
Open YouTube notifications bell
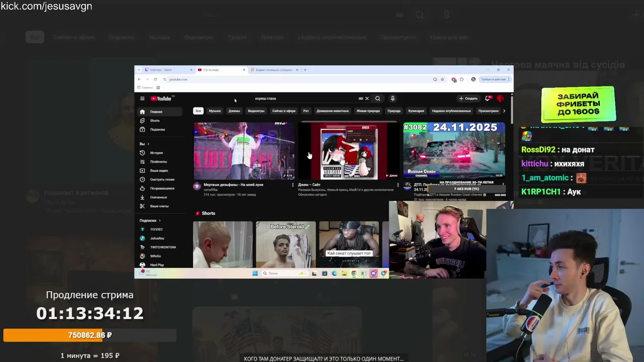pyautogui.click(x=487, y=99)
